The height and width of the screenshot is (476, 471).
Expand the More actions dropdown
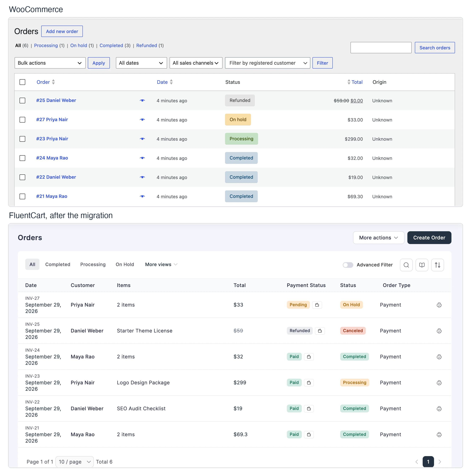coord(379,238)
